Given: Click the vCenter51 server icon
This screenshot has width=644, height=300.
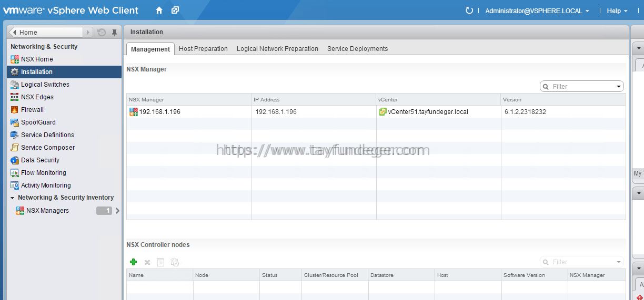Looking at the screenshot, I should [x=383, y=112].
